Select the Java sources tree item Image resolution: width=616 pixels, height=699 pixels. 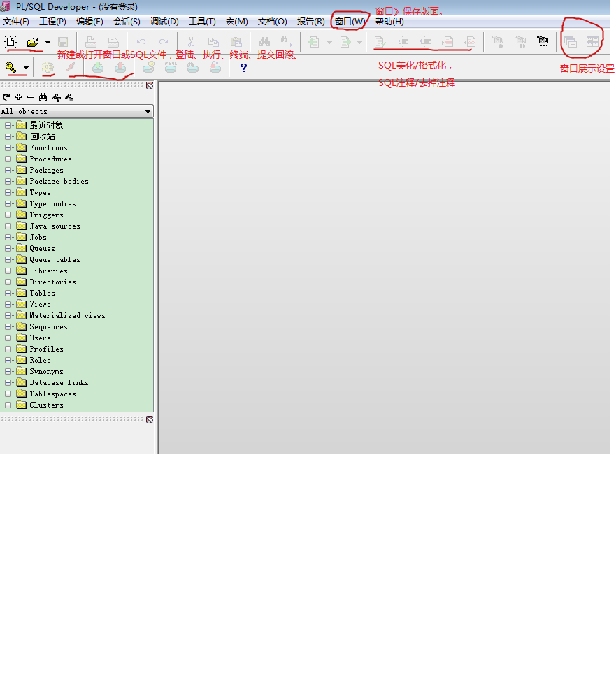pos(55,226)
